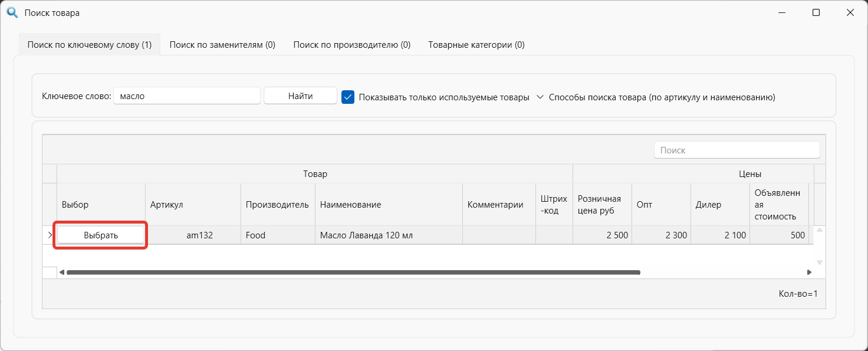Click horizontal scrollbar left arrow

click(x=61, y=273)
